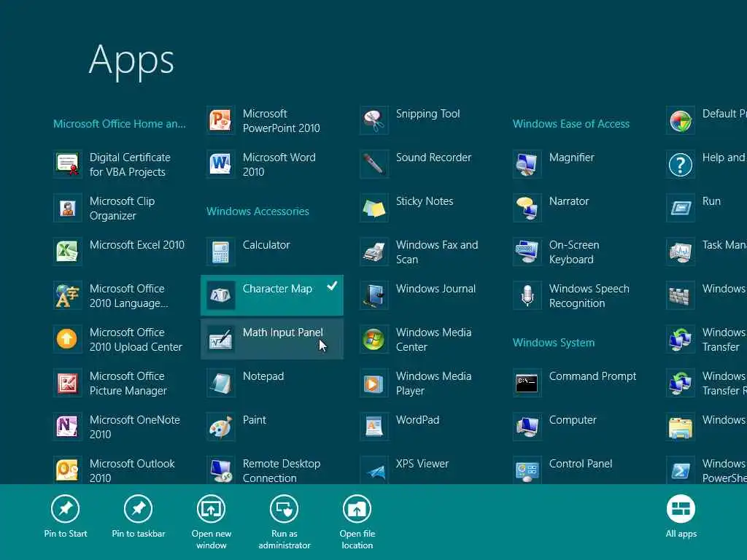
Task: Launch the Paint app icon
Action: 220,427
